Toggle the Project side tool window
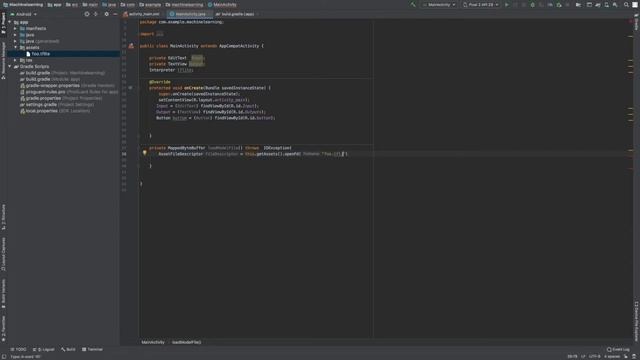 click(x=3, y=24)
